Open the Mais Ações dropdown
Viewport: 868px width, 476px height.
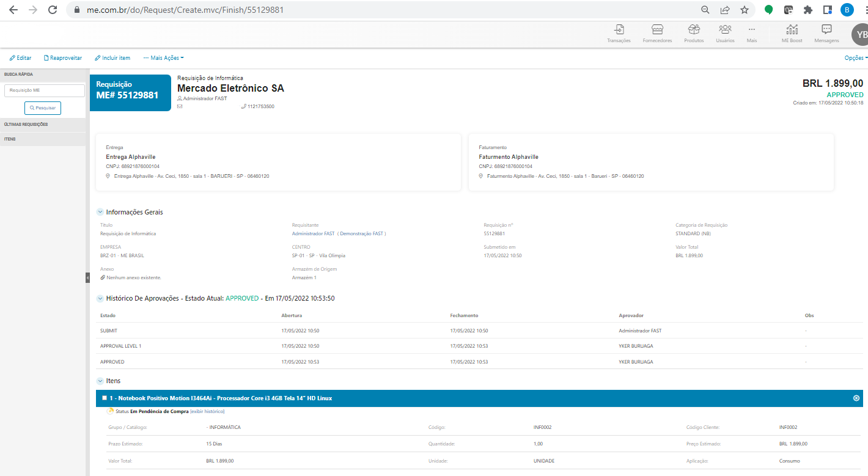coord(163,58)
